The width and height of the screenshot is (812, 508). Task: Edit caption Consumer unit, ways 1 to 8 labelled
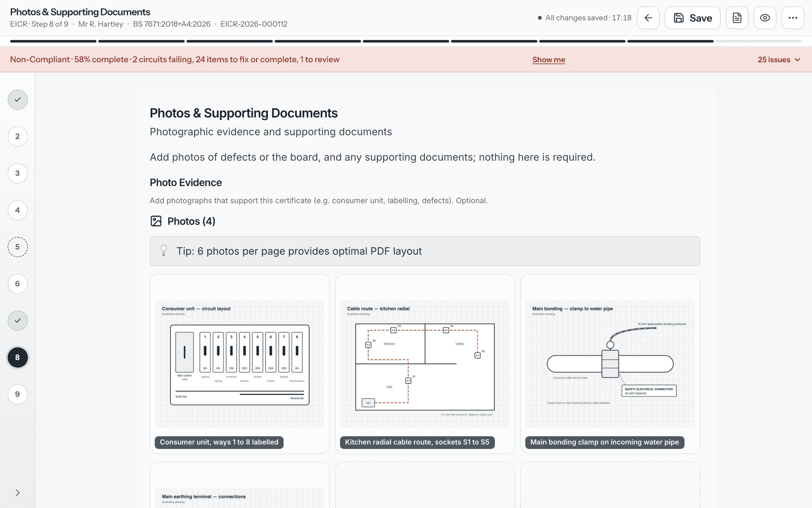tap(219, 443)
